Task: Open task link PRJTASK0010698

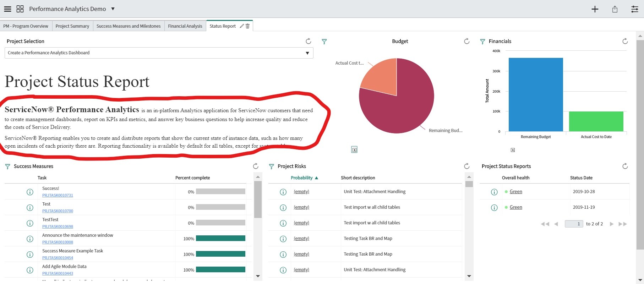Action: (x=58, y=226)
